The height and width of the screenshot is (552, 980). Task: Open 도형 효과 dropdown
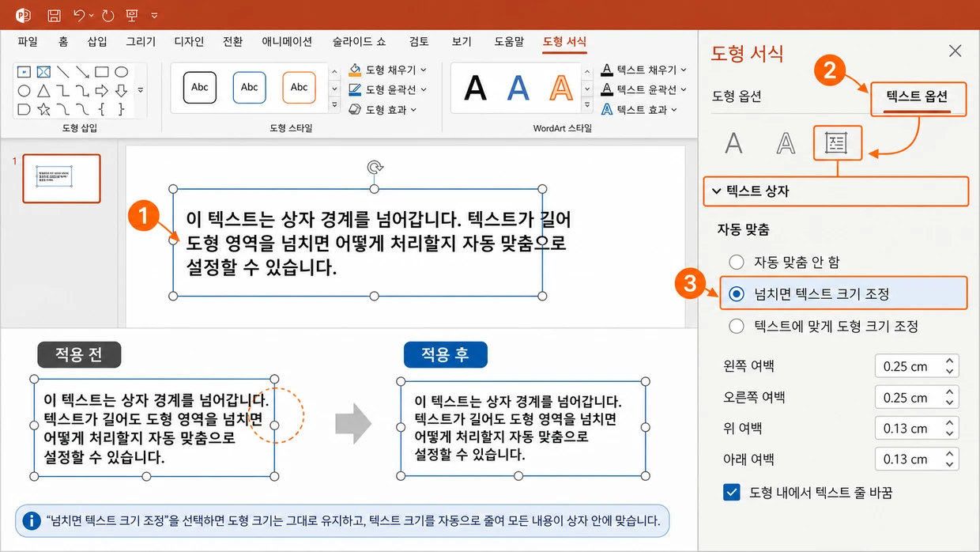click(383, 109)
